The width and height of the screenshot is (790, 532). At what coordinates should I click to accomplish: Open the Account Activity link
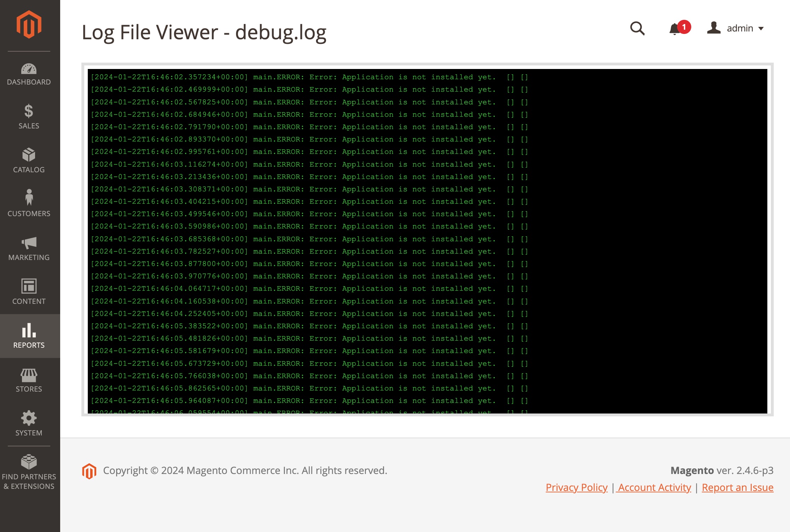point(654,487)
